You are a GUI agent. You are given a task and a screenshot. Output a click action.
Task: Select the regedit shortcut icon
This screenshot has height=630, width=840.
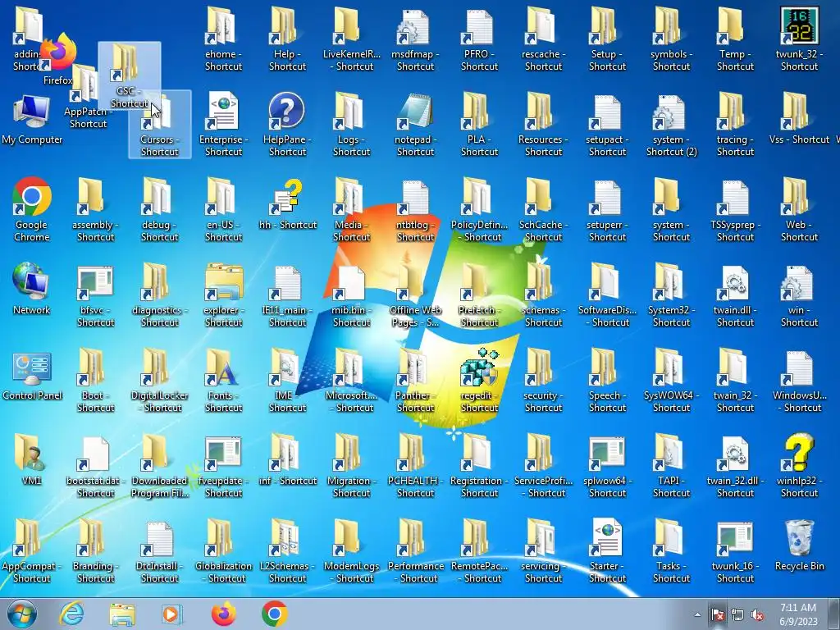click(479, 381)
